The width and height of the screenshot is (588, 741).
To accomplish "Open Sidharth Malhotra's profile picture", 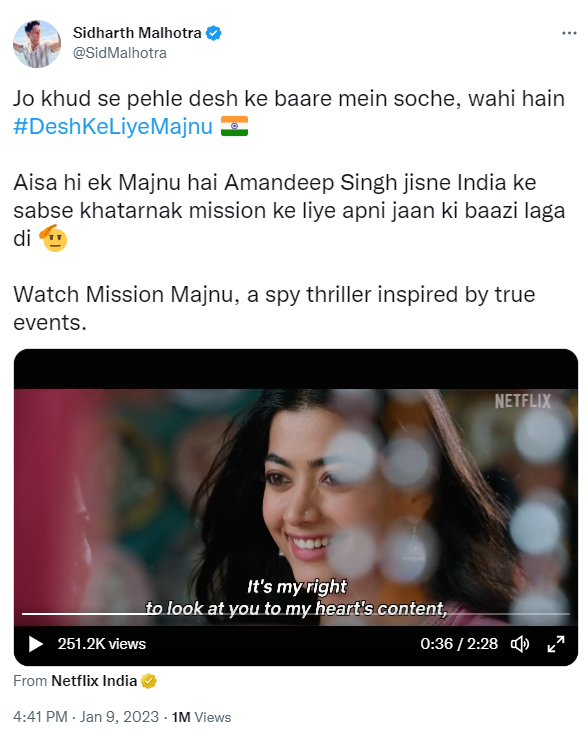I will click(x=37, y=43).
